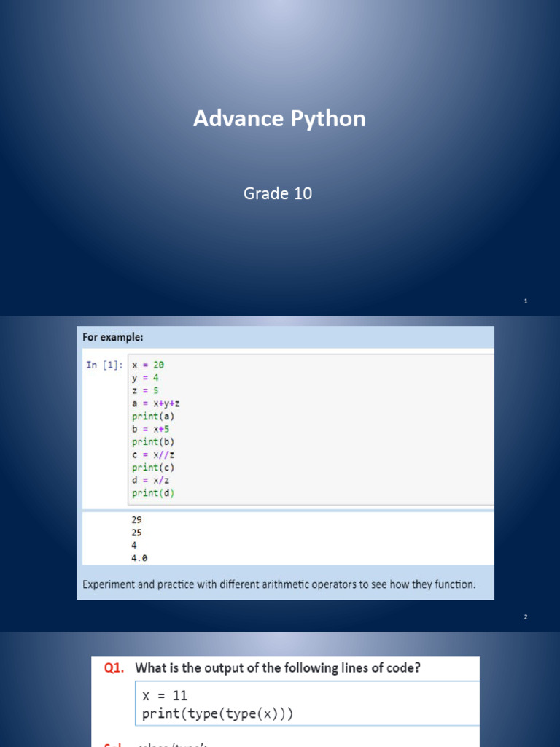560x747 pixels.
Task: Click the question 'What is the output' text
Action: (278, 668)
